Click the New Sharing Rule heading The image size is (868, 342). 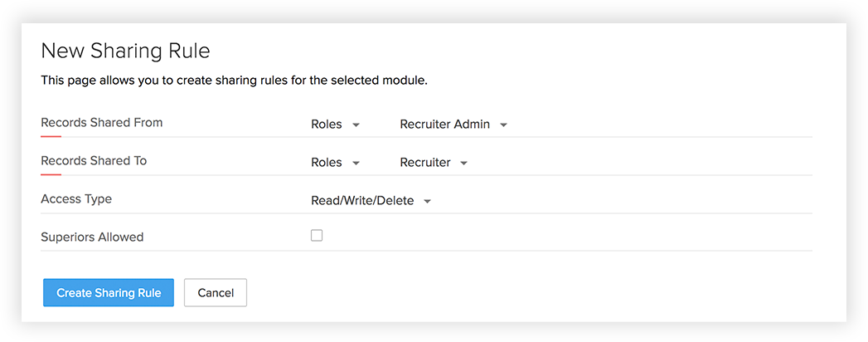[125, 51]
